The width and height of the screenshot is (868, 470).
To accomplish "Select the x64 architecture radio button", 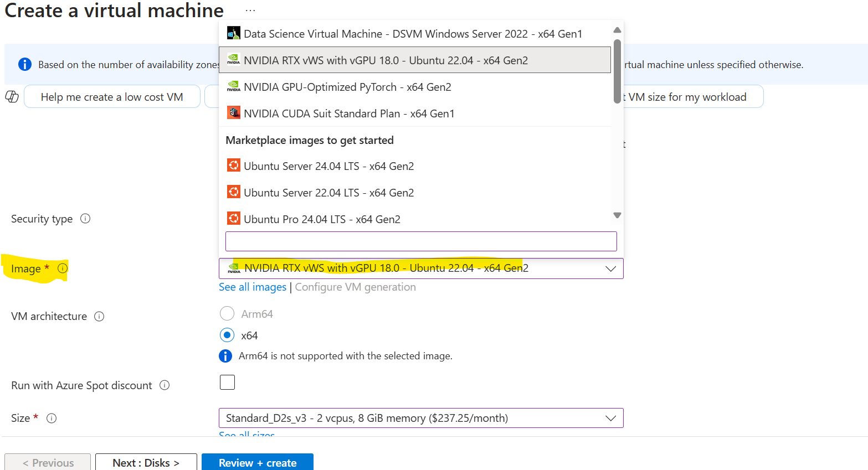I will point(227,335).
